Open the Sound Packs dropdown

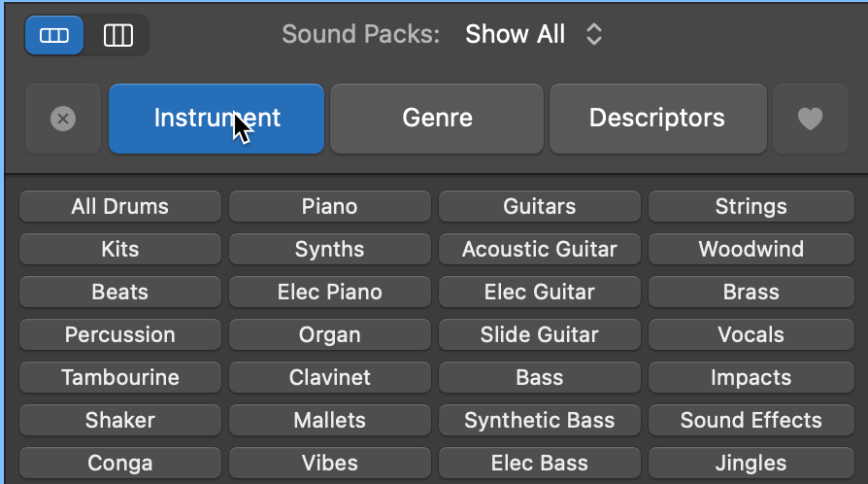(534, 35)
